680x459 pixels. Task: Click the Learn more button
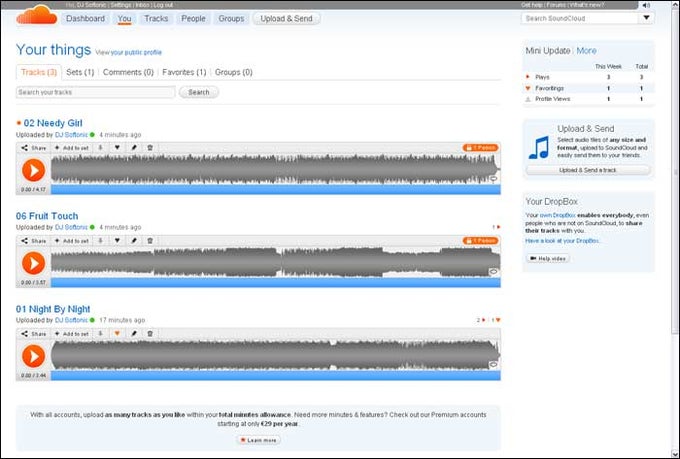tap(258, 440)
